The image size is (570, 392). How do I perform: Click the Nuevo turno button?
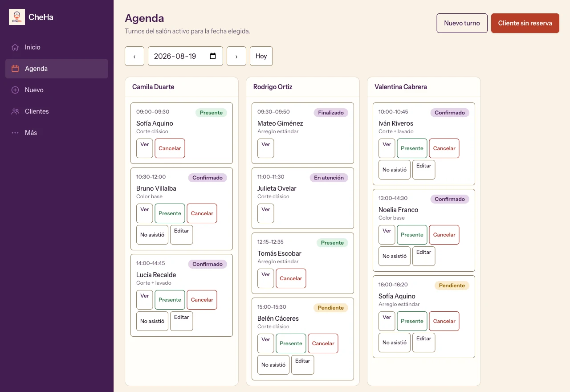[x=462, y=23]
